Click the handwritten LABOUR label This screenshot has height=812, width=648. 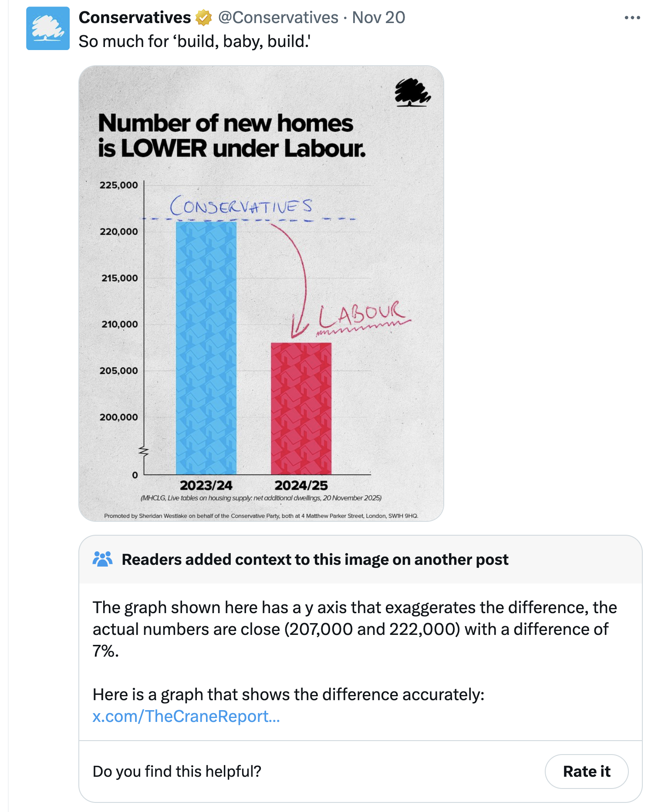(362, 314)
